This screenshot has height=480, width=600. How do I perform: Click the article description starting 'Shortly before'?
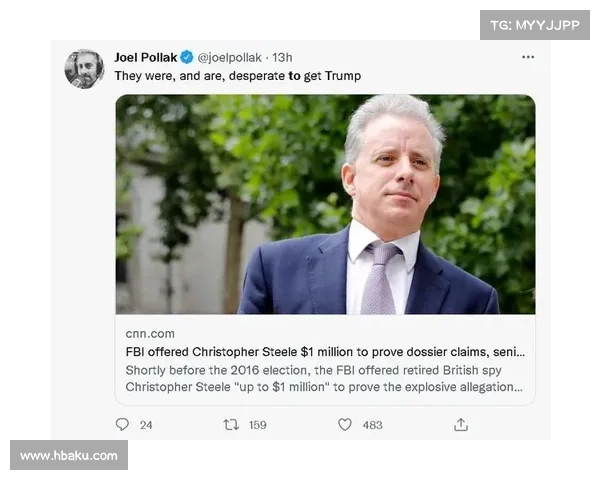(x=325, y=378)
